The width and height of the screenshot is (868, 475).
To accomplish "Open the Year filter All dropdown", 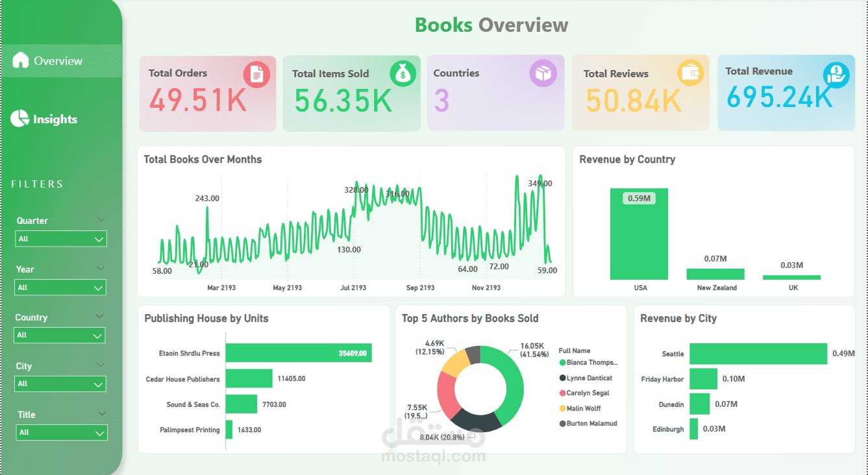I will coord(60,287).
